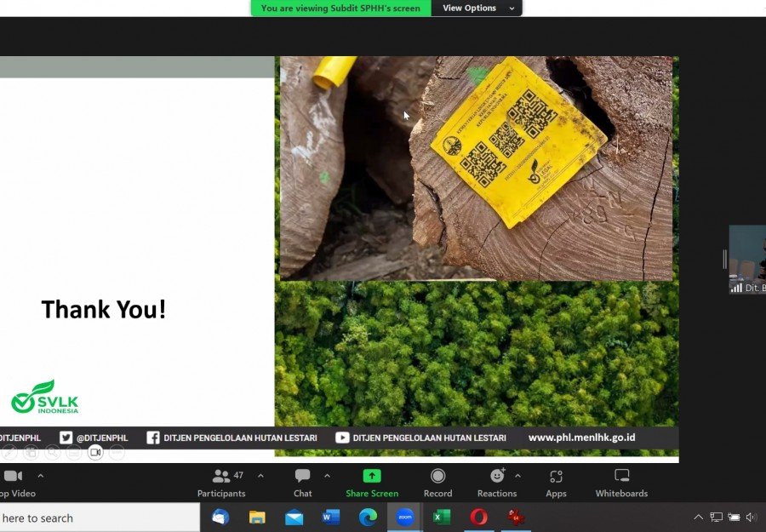Open Microsoft Word from the taskbar
Image resolution: width=766 pixels, height=532 pixels.
[x=331, y=517]
